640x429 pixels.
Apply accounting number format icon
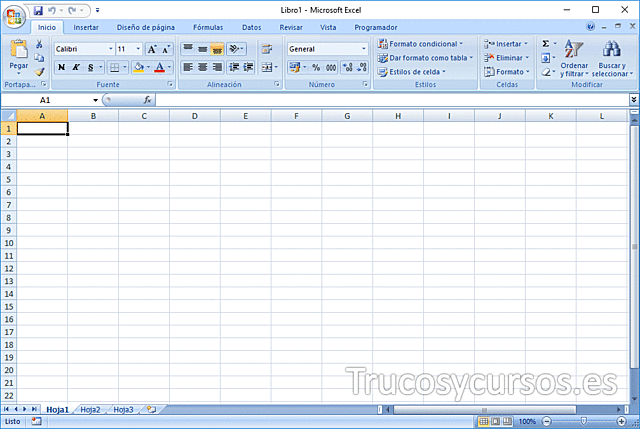pyautogui.click(x=294, y=67)
